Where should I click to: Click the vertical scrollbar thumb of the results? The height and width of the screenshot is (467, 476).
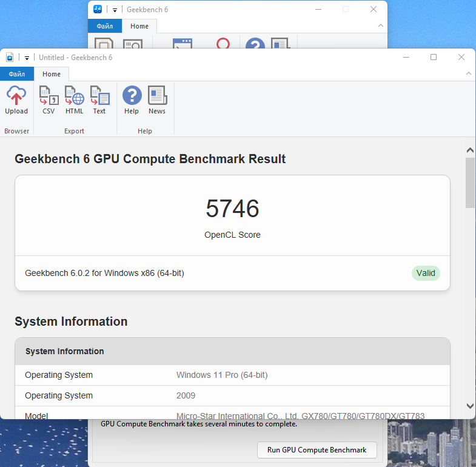click(470, 183)
